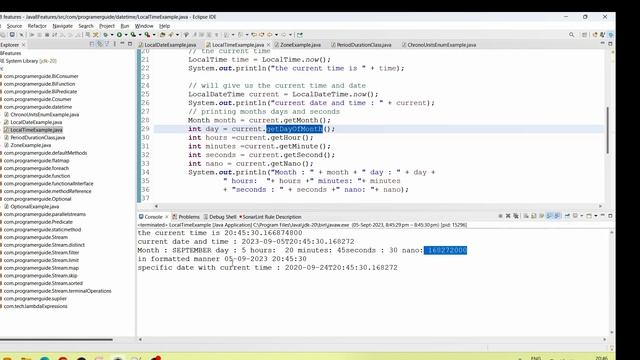The height and width of the screenshot is (360, 640).
Task: Toggle Scroll Lock in Console toolbar
Action: (x=533, y=216)
